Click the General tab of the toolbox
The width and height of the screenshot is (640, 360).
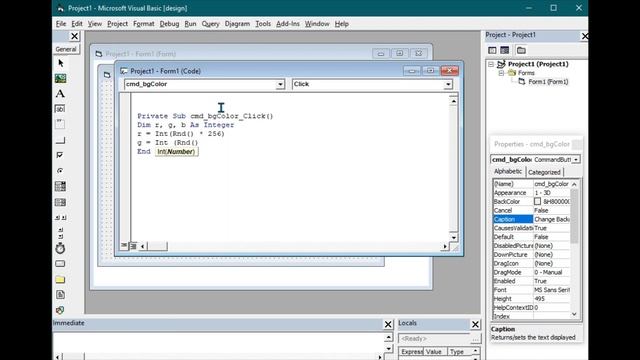(66, 49)
